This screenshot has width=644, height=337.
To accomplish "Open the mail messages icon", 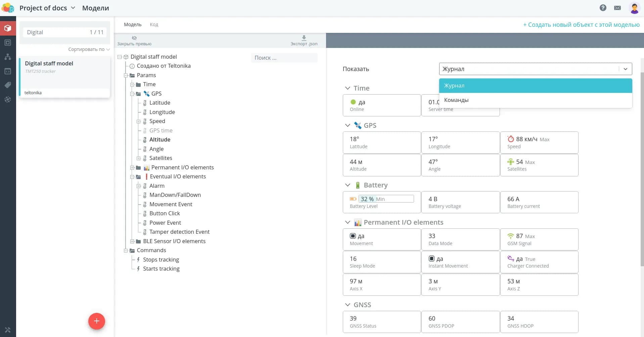I will [x=617, y=8].
